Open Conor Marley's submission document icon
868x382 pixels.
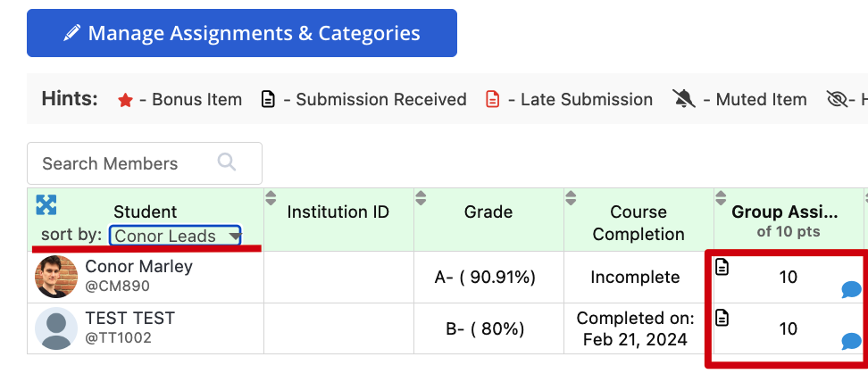722,267
